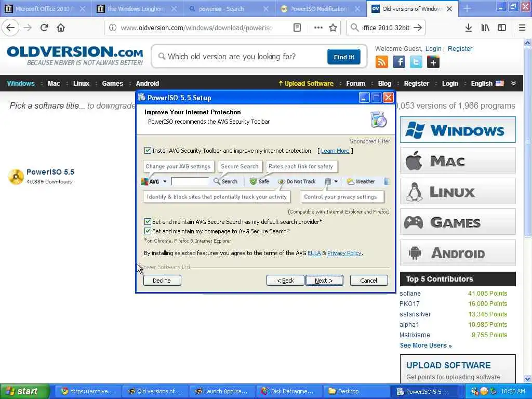Open the English language selector
The width and height of the screenshot is (532, 399).
(487, 84)
